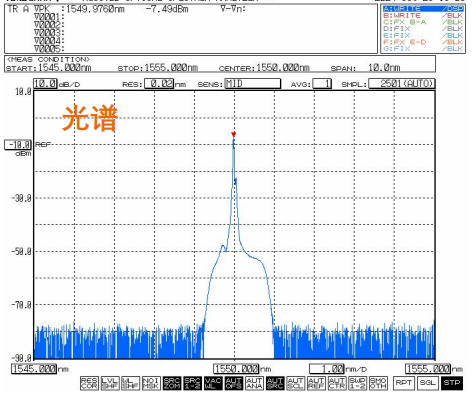Click the -10.0 dBm REF level field

(18, 145)
